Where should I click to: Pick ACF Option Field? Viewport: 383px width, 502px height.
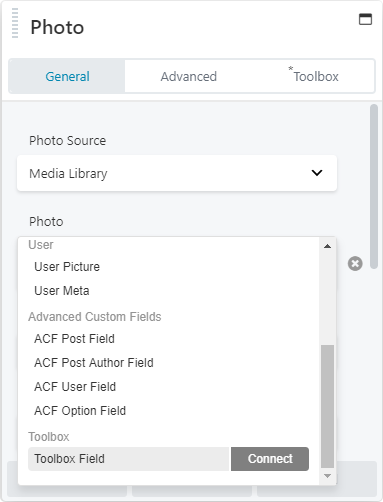click(x=80, y=411)
